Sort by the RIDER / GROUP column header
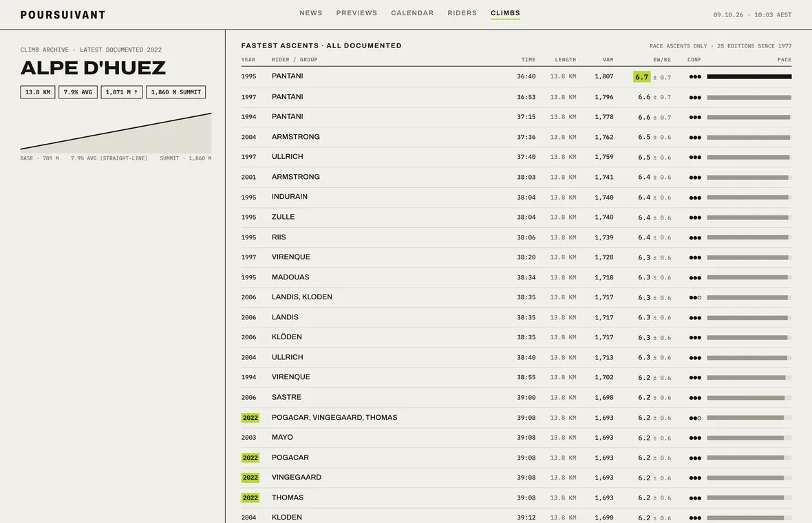The height and width of the screenshot is (523, 812). [x=295, y=60]
